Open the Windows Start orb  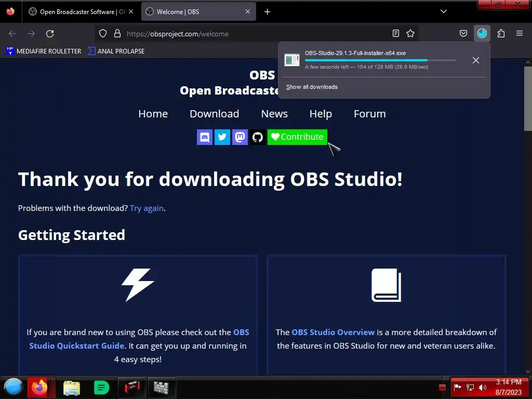point(14,387)
